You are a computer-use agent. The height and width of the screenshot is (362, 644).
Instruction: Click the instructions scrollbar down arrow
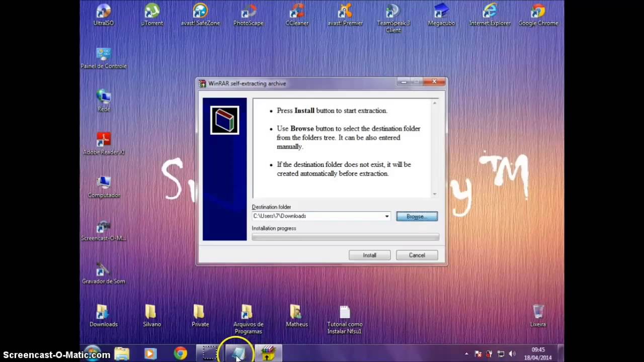pos(435,194)
